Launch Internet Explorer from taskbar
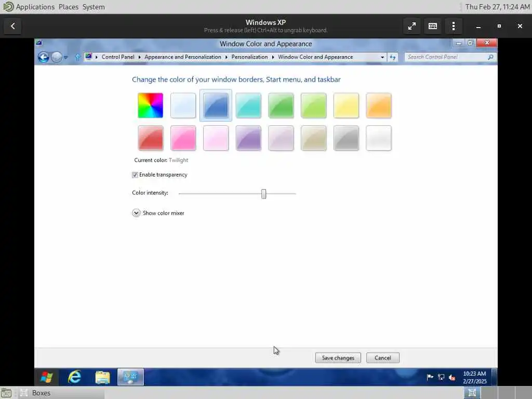Image resolution: width=532 pixels, height=399 pixels. pyautogui.click(x=74, y=377)
